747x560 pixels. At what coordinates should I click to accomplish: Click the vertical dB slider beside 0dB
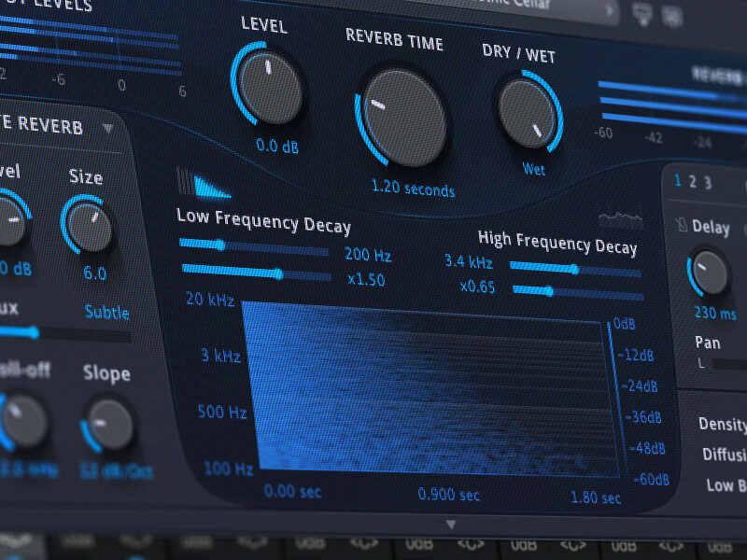(x=615, y=399)
